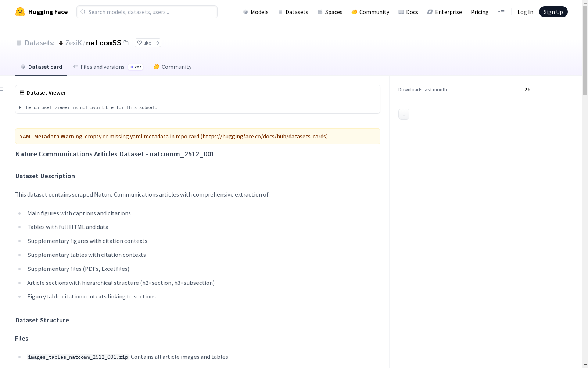Click the scrollbar down arrow

[x=585, y=365]
